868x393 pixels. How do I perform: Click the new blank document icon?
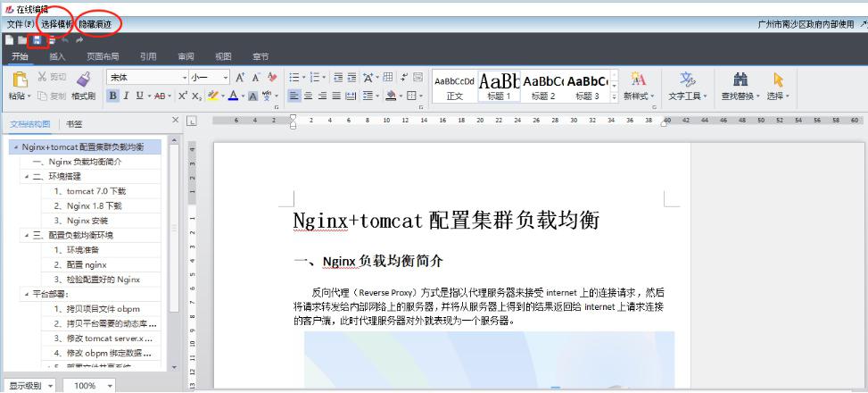(x=9, y=40)
